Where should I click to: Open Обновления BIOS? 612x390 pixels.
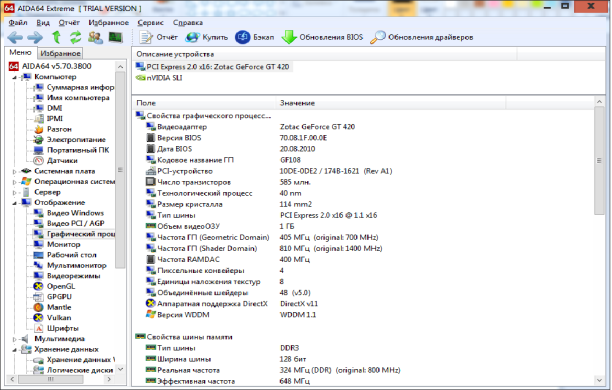click(322, 37)
